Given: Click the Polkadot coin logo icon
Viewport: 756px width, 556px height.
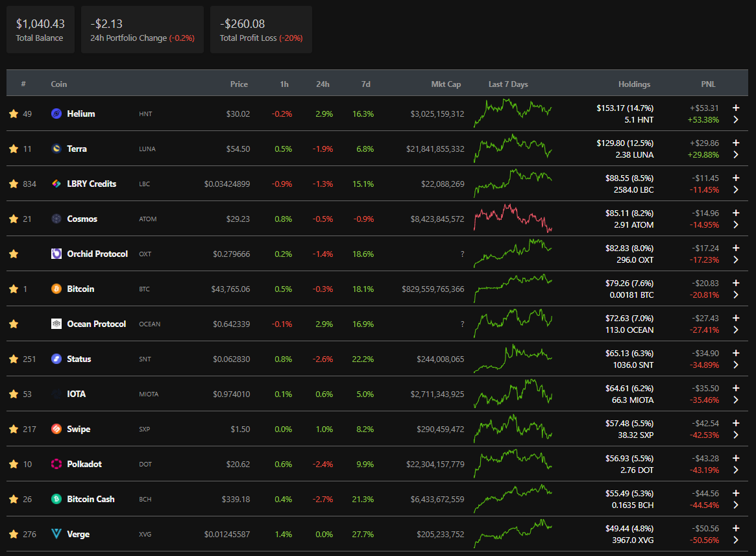Looking at the screenshot, I should coord(56,464).
